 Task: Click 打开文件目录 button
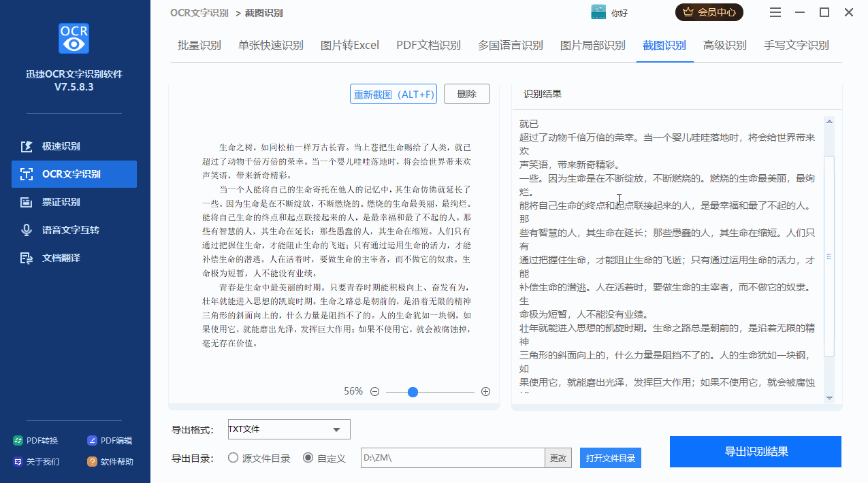611,458
